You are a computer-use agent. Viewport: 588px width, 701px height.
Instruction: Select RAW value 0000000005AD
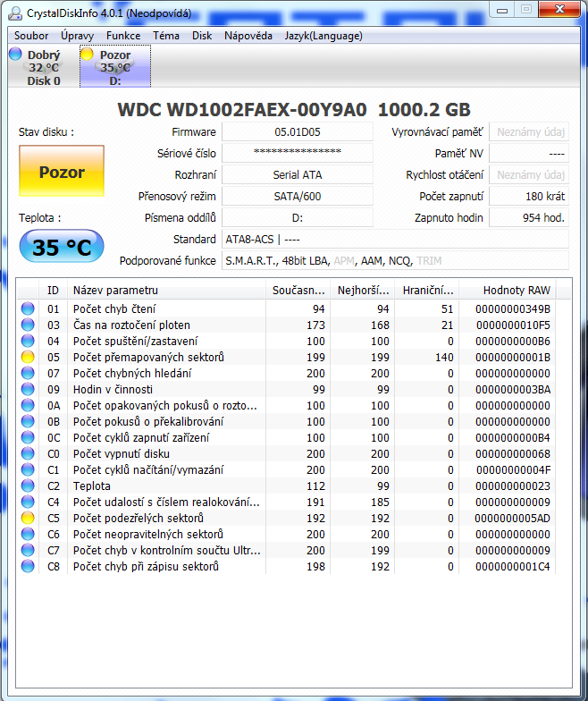513,519
